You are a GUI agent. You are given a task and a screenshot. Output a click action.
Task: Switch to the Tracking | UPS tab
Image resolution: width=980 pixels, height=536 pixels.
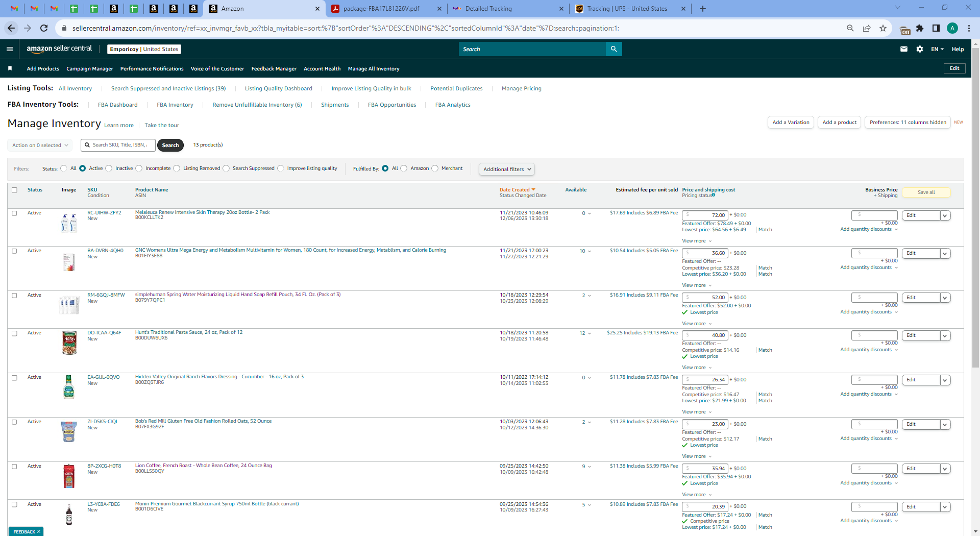627,9
